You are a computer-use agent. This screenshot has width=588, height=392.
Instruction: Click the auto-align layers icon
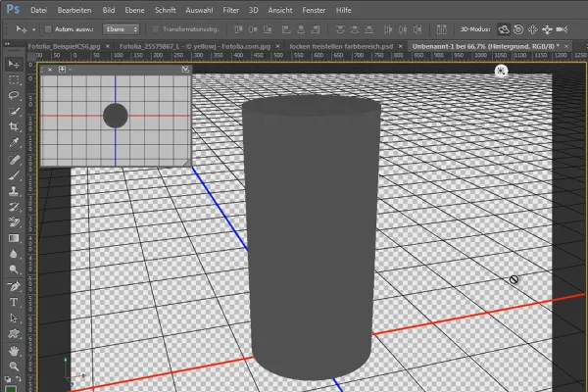point(441,29)
